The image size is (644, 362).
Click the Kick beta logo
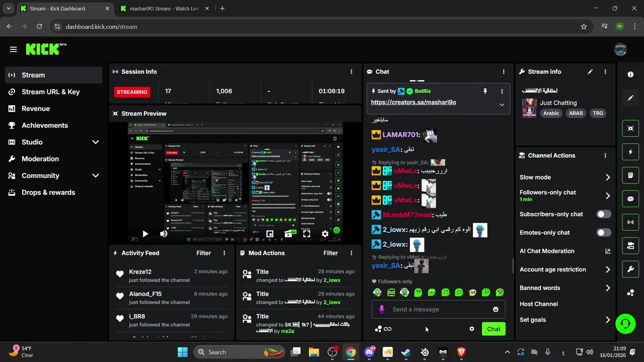[x=46, y=49]
